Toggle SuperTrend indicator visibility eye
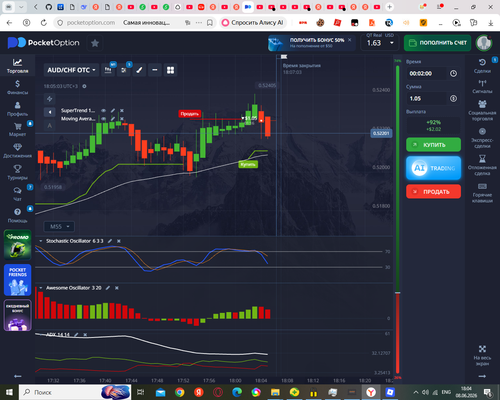This screenshot has width=500, height=400. 104,110
